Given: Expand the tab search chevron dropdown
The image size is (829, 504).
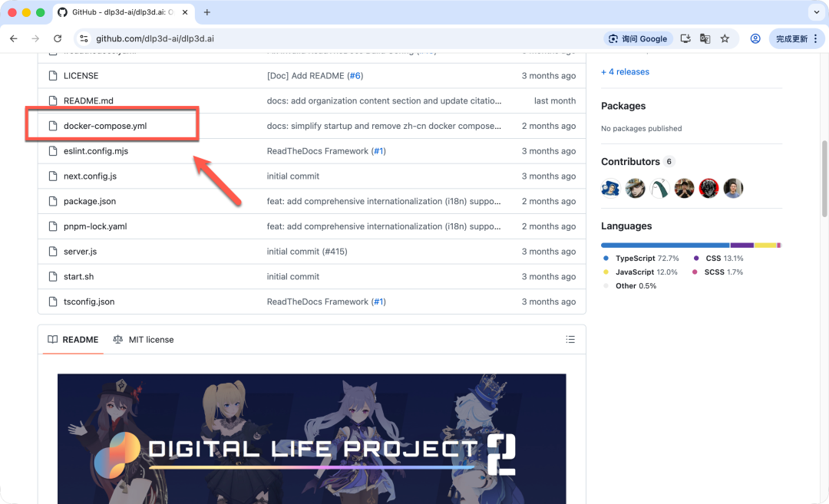Looking at the screenshot, I should point(815,12).
